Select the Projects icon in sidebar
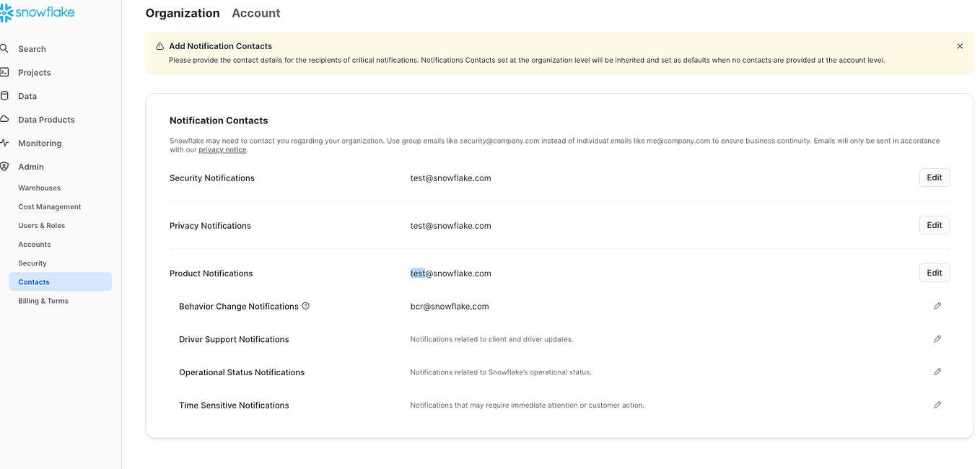Image resolution: width=980 pixels, height=469 pixels. pyautogui.click(x=6, y=72)
